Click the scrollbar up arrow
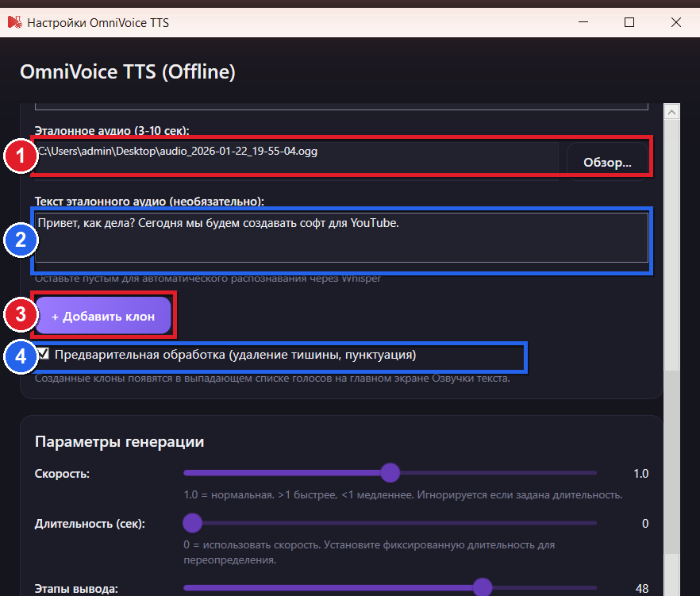 pyautogui.click(x=671, y=112)
